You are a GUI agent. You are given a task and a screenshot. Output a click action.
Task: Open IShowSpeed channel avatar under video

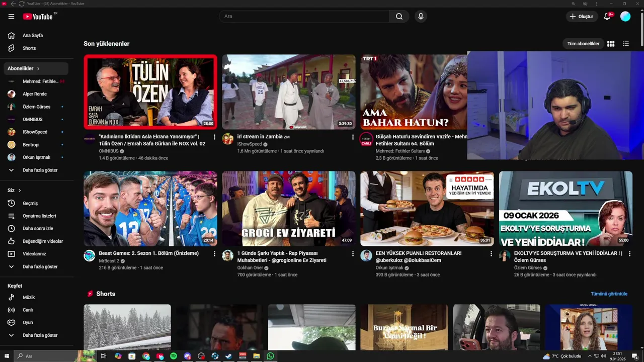pyautogui.click(x=228, y=139)
